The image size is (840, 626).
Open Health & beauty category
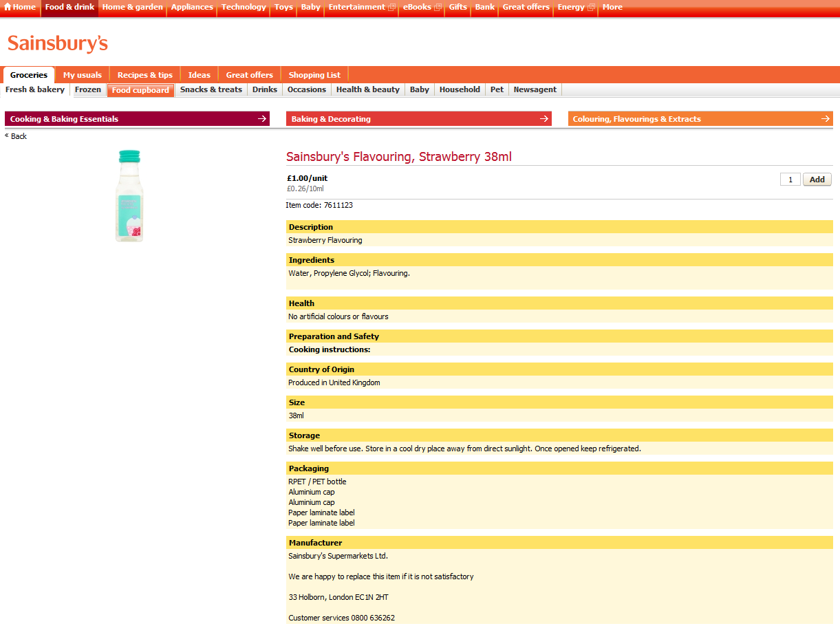[368, 89]
